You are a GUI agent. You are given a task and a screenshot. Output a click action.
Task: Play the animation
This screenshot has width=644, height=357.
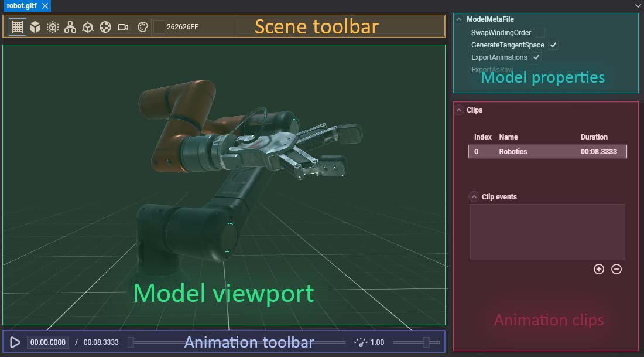16,342
